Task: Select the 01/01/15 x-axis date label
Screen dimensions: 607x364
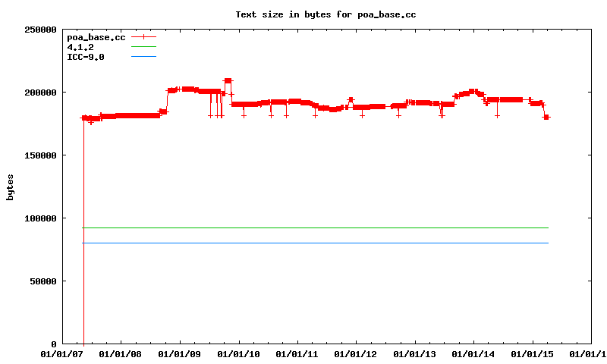Action: click(x=532, y=353)
